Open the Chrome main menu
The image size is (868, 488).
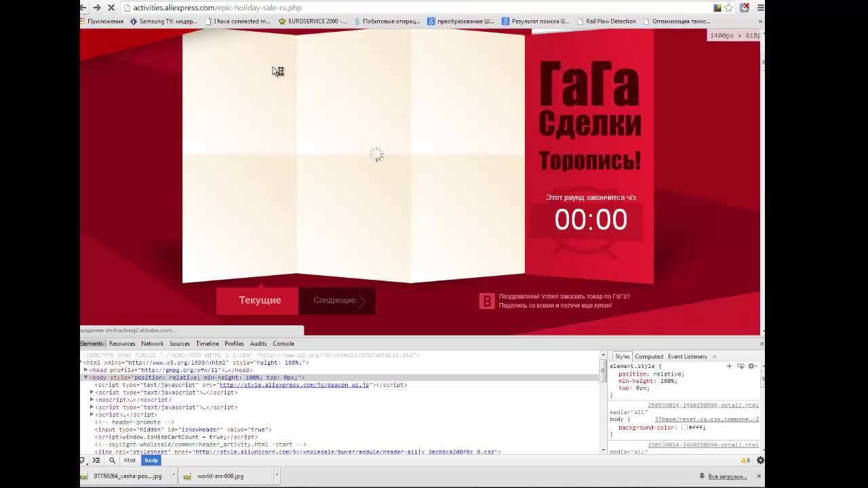click(760, 7)
